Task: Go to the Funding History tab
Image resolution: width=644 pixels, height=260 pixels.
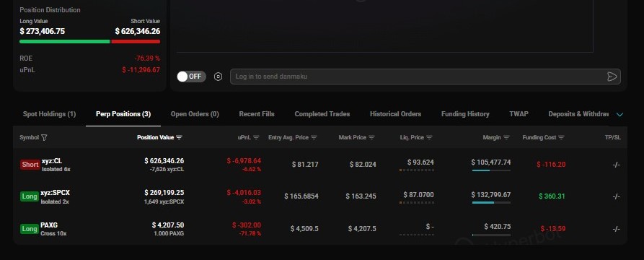Action: click(x=465, y=114)
